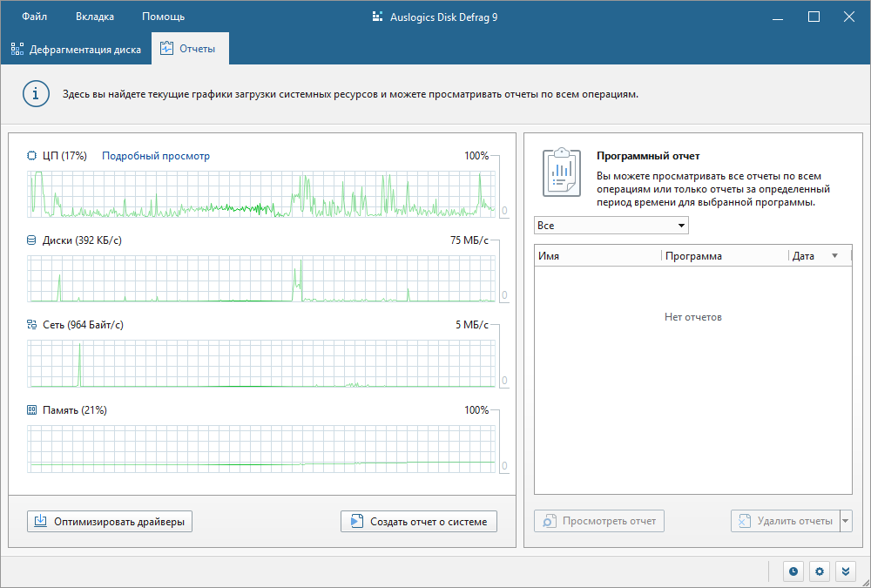This screenshot has height=588, width=871.
Task: Click the memory icon beside Память
Action: point(33,409)
